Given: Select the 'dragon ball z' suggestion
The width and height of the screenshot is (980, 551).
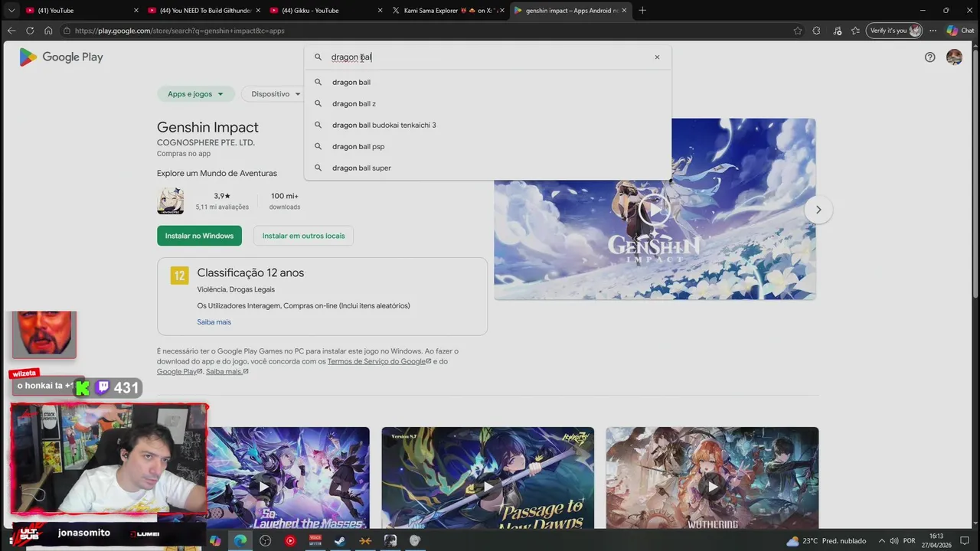Looking at the screenshot, I should click(x=488, y=103).
